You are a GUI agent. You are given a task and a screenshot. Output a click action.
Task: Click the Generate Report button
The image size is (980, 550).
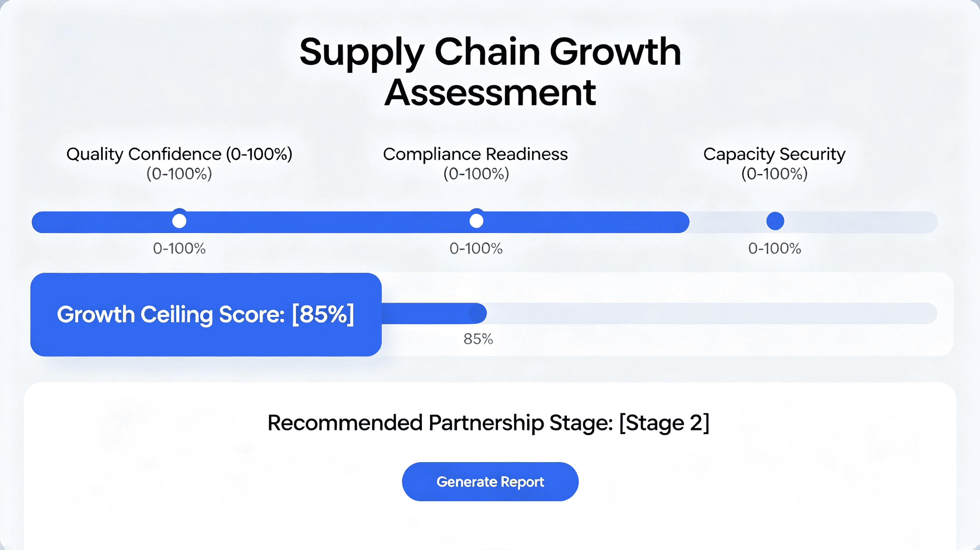click(x=490, y=482)
